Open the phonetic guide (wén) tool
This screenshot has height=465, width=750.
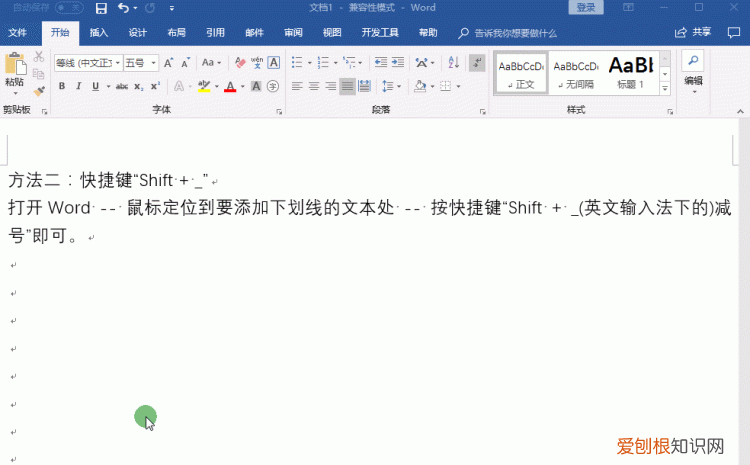[x=257, y=63]
